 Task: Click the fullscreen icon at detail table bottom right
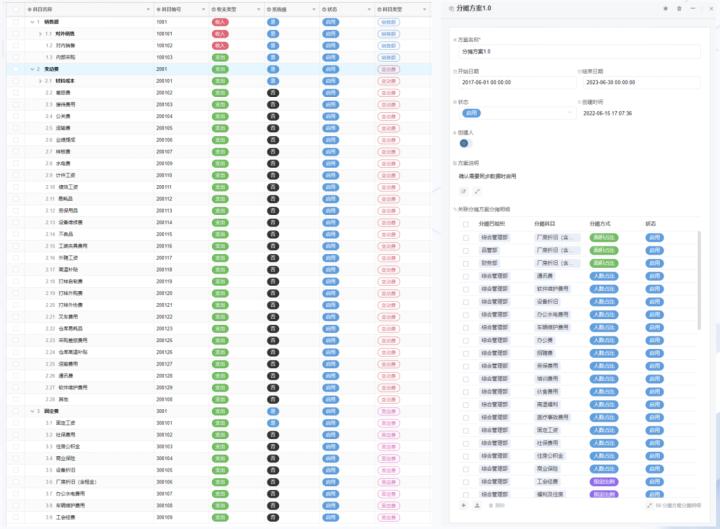click(650, 506)
